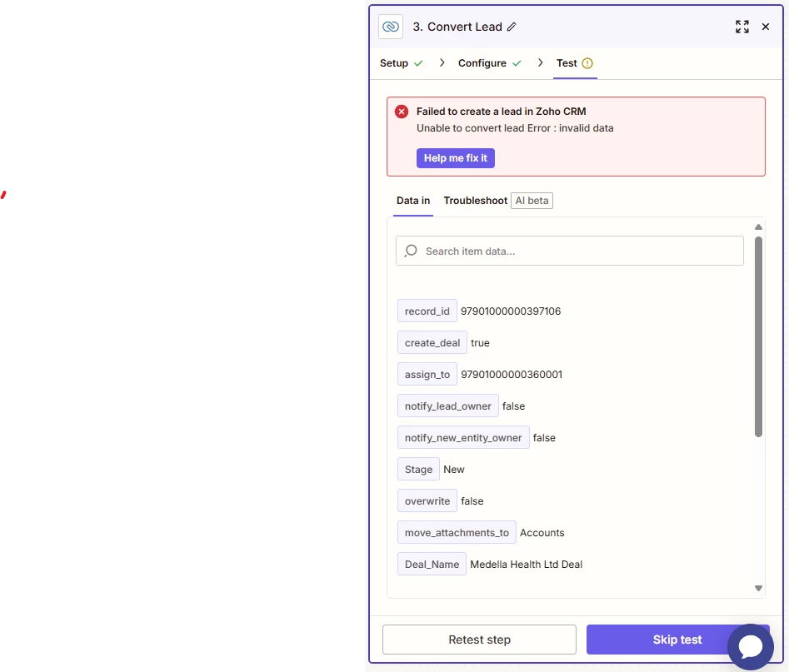Click the data list vertical scrollbar thumb
The image size is (789, 672).
pyautogui.click(x=758, y=336)
